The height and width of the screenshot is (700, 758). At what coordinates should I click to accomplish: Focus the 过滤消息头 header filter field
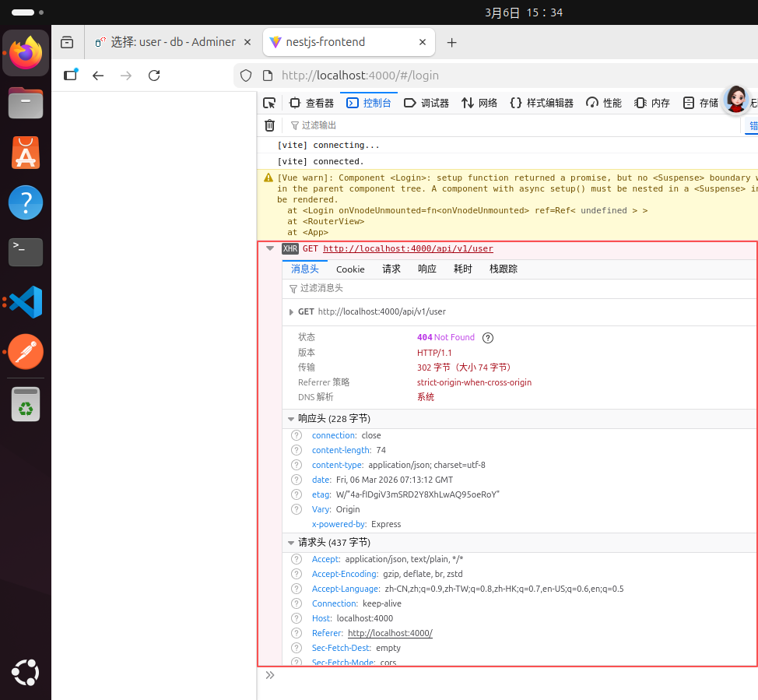pyautogui.click(x=520, y=288)
